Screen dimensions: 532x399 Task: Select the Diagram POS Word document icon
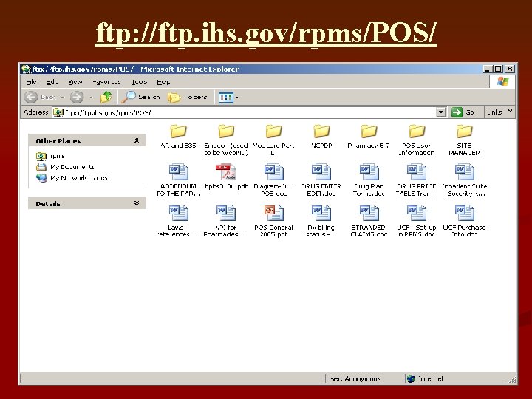coord(273,172)
